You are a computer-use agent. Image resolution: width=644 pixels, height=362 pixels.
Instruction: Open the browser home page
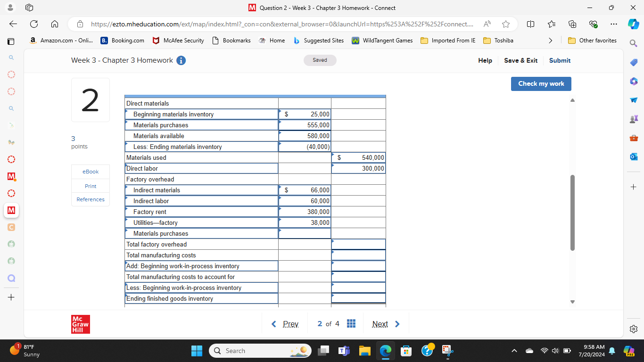pyautogui.click(x=55, y=24)
